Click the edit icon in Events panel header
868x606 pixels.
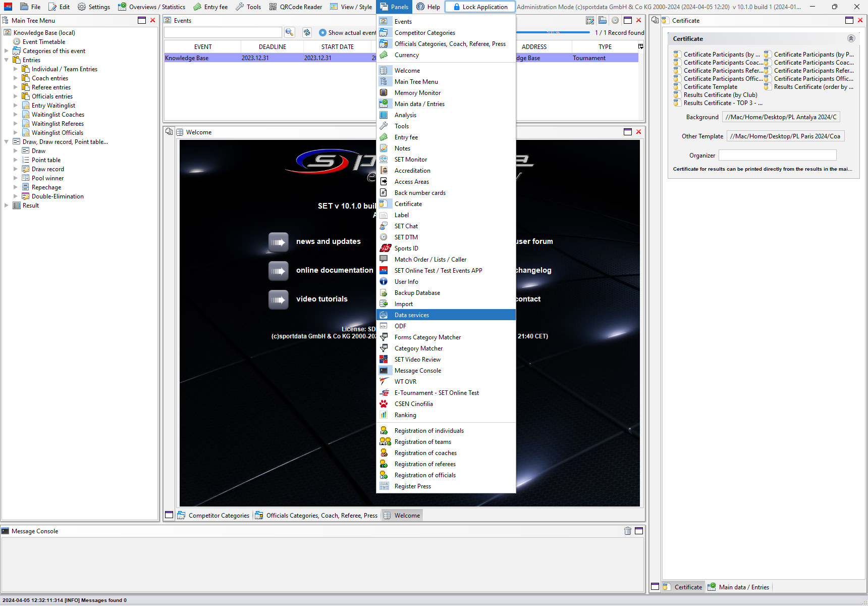(x=590, y=20)
